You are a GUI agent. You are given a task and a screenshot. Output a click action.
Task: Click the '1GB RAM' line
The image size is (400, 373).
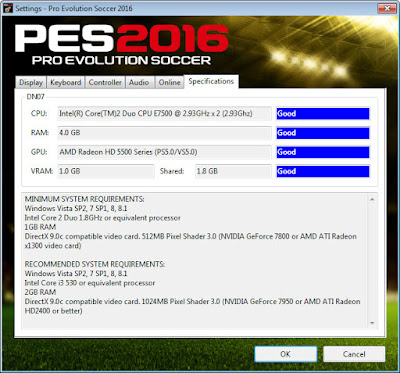[40, 227]
